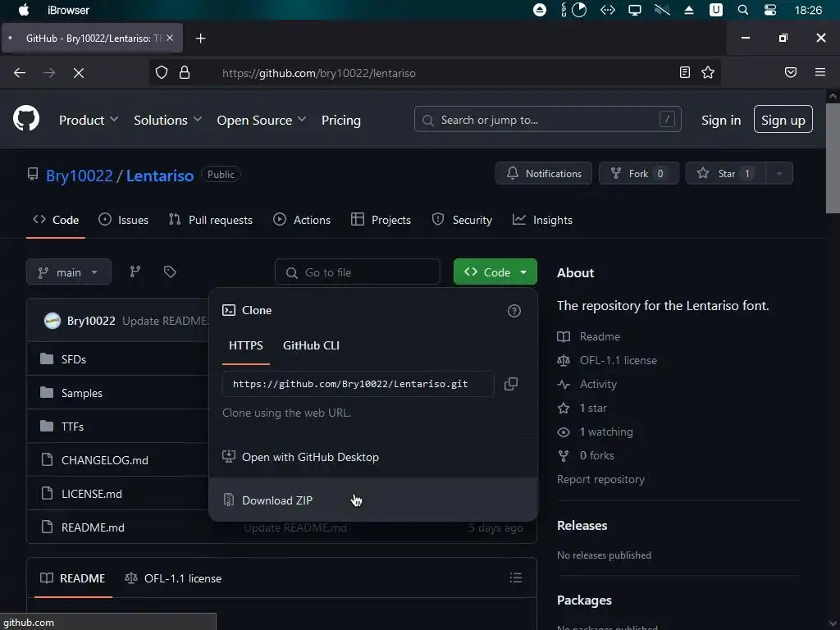
Task: Open the browser hamburger menu
Action: 819,72
